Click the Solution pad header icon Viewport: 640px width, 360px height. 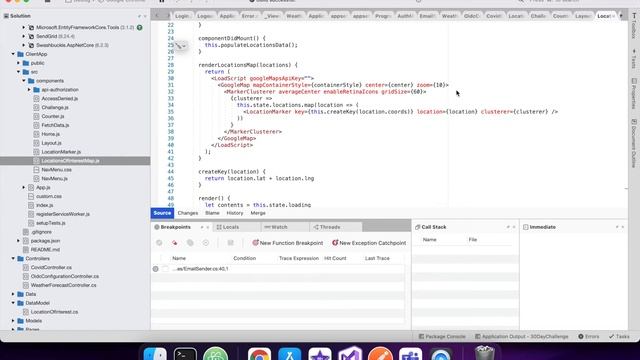pos(6,16)
